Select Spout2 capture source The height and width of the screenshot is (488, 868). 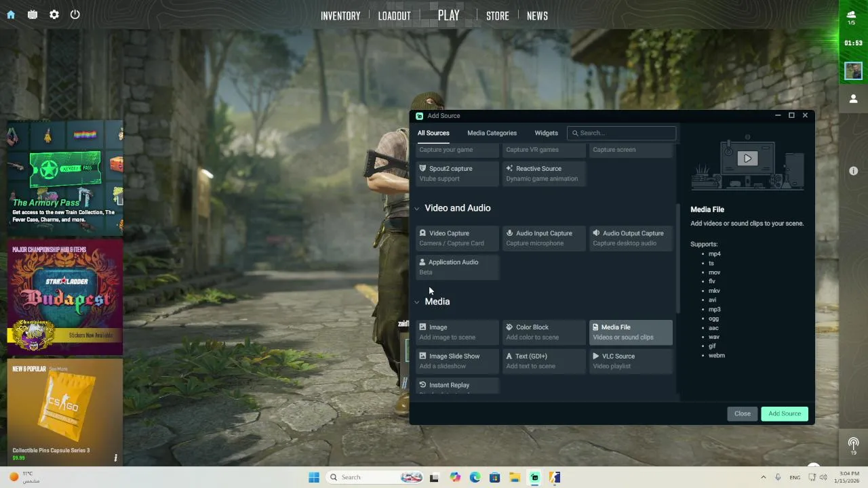pos(457,174)
